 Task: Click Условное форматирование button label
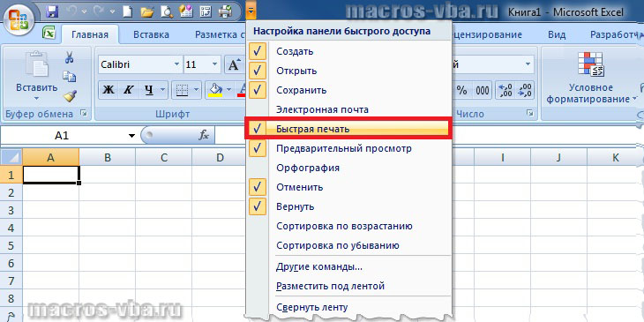tap(591, 94)
